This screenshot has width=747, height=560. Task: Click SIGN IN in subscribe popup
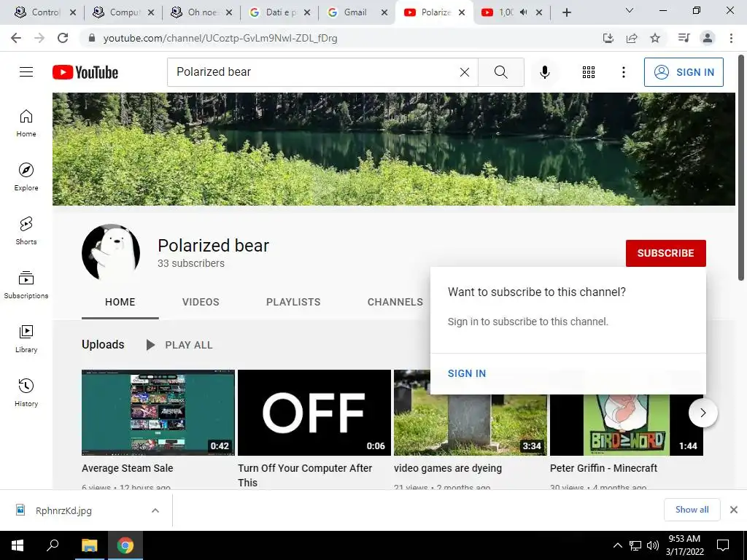467,373
